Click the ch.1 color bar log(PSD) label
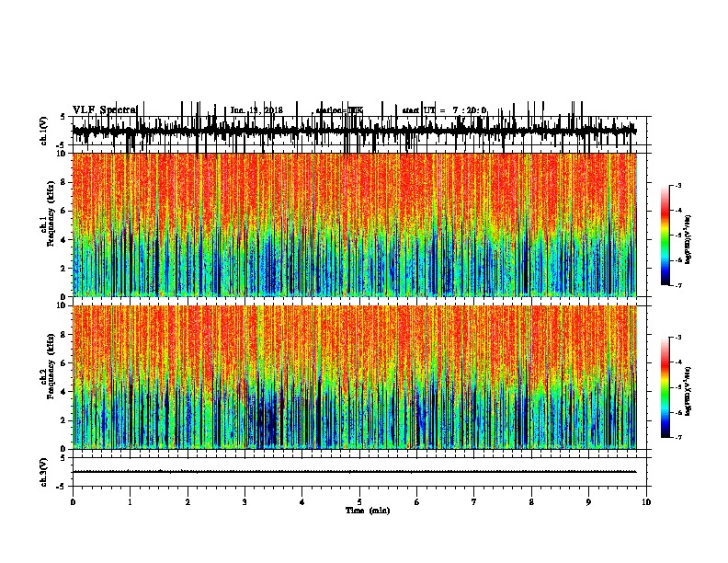Screen dimensions: 728x563 coord(688,239)
